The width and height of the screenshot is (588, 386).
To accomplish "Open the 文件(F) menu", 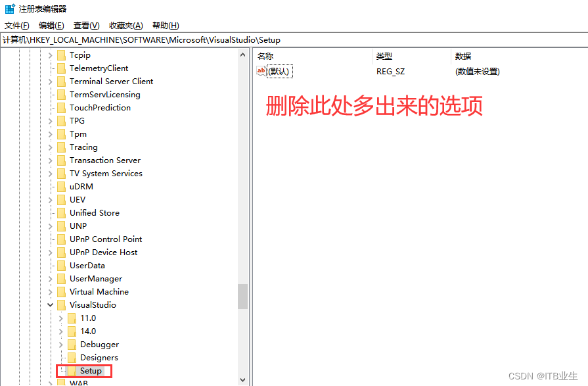I will click(17, 26).
